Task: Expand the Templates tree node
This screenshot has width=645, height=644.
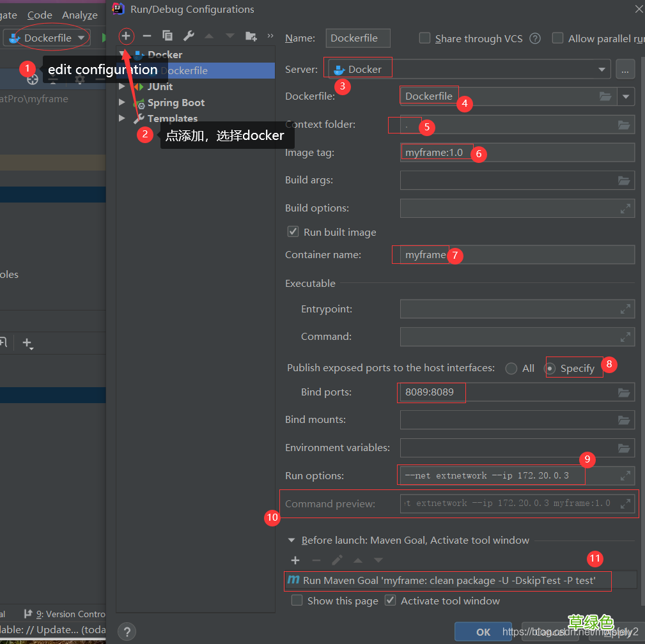Action: click(x=121, y=118)
